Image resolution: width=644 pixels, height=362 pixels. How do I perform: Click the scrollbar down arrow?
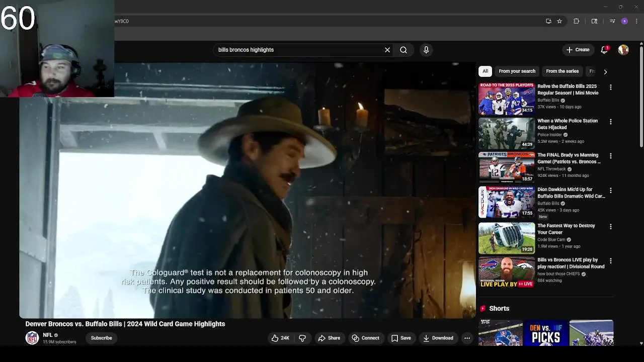pos(641,343)
